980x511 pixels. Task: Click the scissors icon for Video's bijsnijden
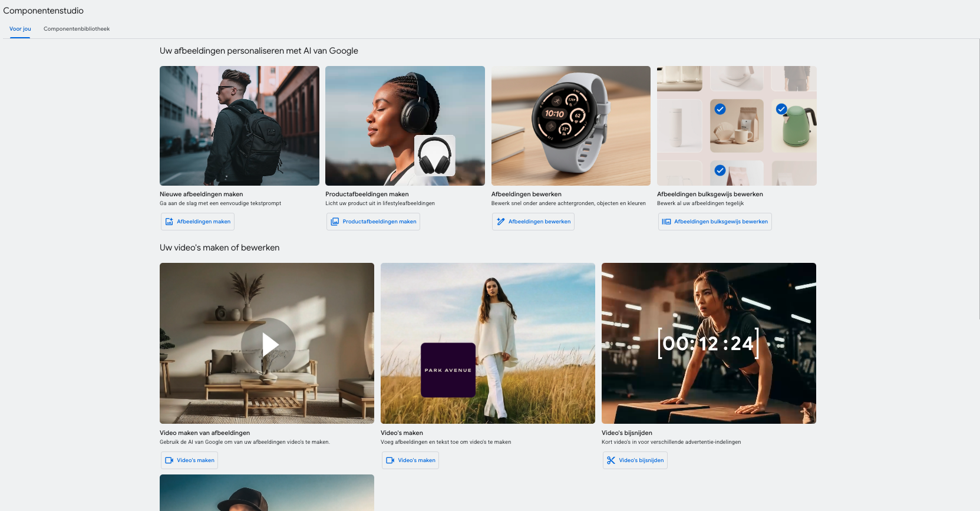(611, 460)
